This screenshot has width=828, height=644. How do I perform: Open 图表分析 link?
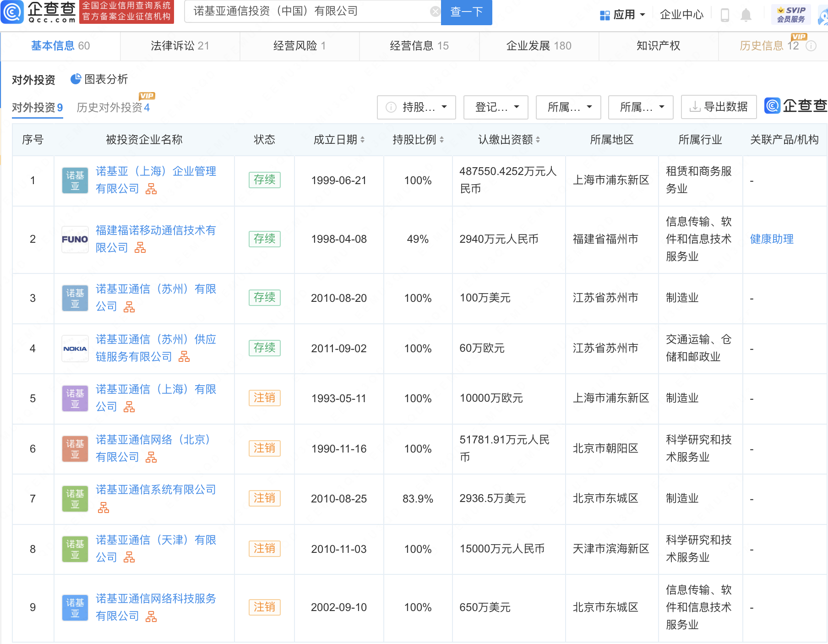coord(106,79)
